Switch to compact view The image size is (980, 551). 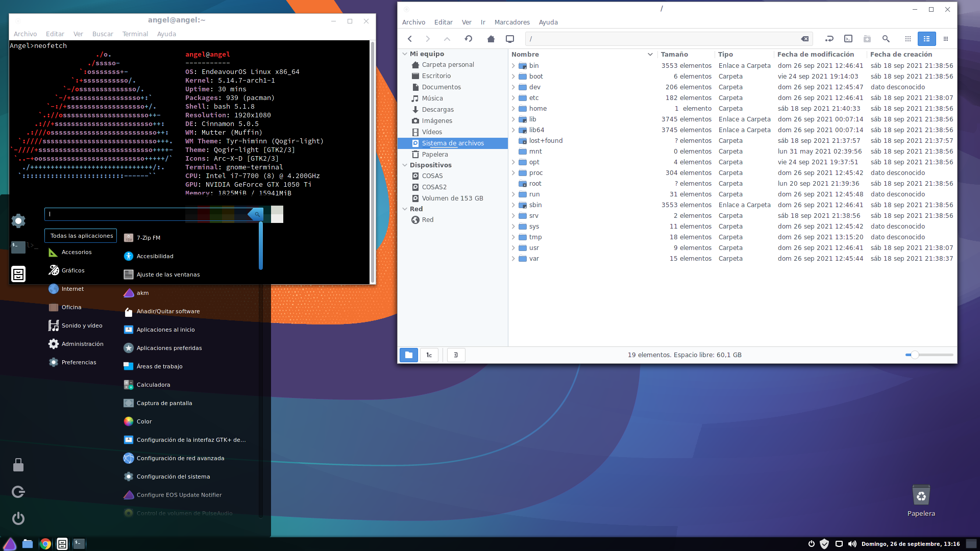pyautogui.click(x=945, y=39)
